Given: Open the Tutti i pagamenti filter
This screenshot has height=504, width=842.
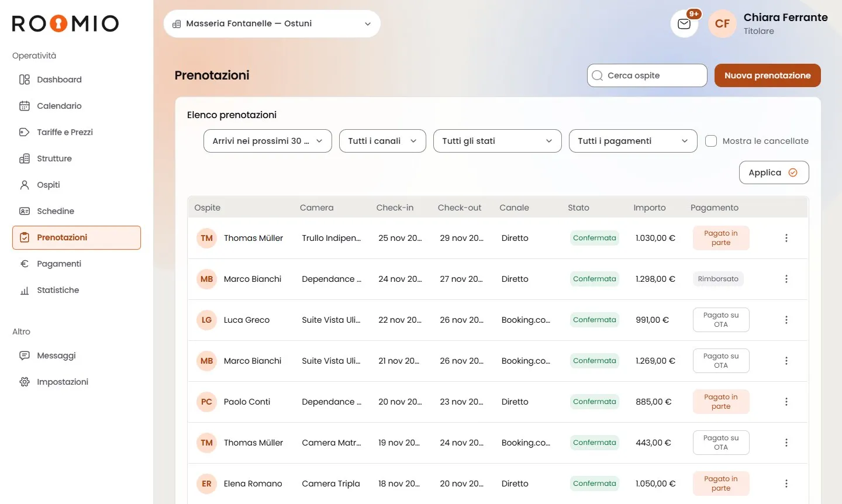Looking at the screenshot, I should point(633,141).
